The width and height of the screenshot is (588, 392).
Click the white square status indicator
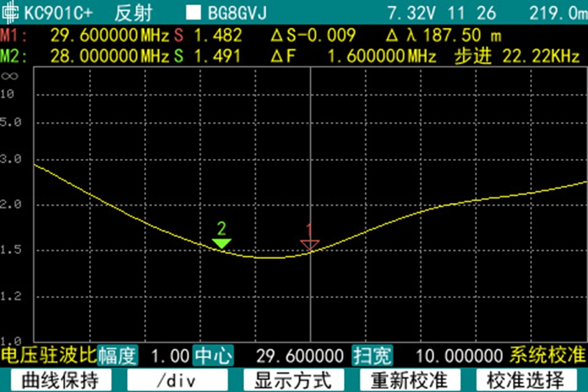click(x=193, y=13)
